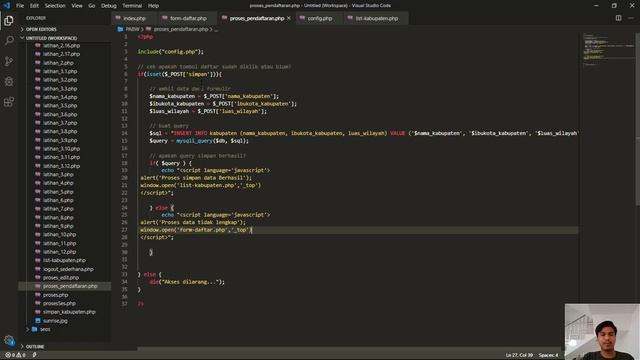Click line number 14 in gutter
Image resolution: width=640 pixels, height=360 pixels.
[x=124, y=133]
